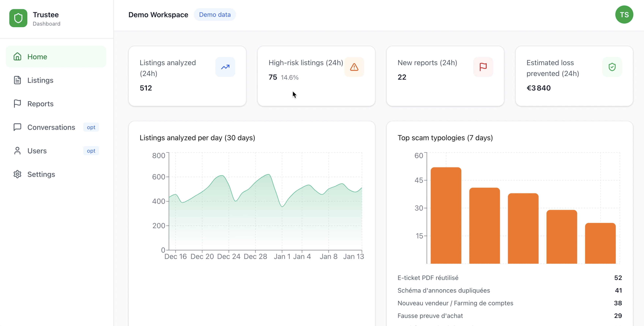Open Settings via the gear icon
The width and height of the screenshot is (644, 326).
17,174
